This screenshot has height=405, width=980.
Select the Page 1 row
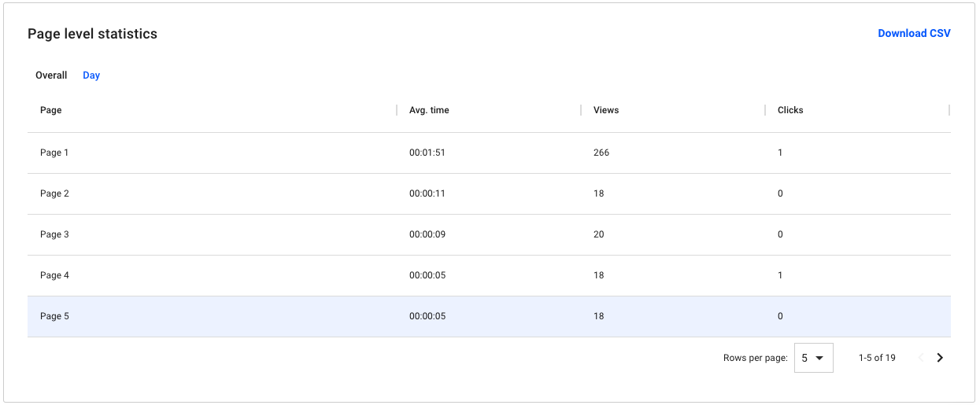coord(489,153)
